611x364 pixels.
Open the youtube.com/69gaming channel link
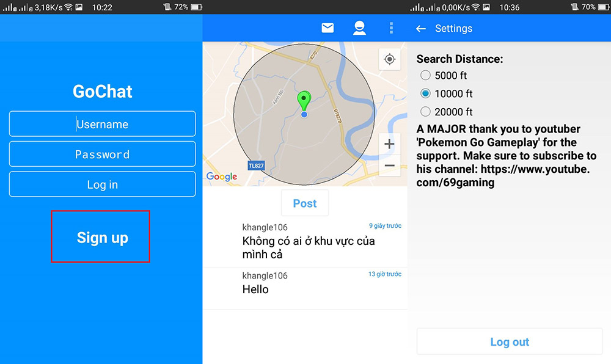click(503, 175)
